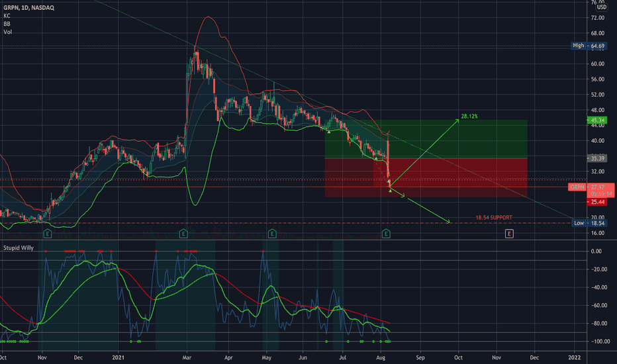Screen dimensions: 617x364
Task: Click the 16.00 price scale value
Action: point(597,233)
